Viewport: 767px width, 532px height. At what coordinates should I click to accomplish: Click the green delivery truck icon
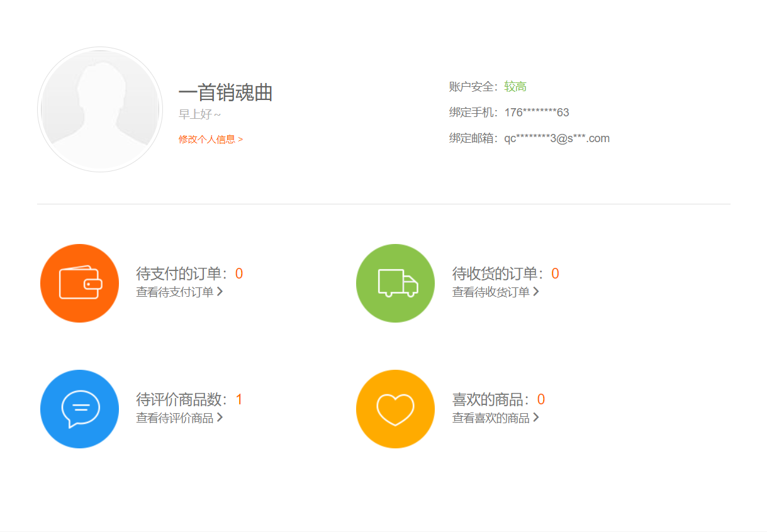[x=395, y=283]
